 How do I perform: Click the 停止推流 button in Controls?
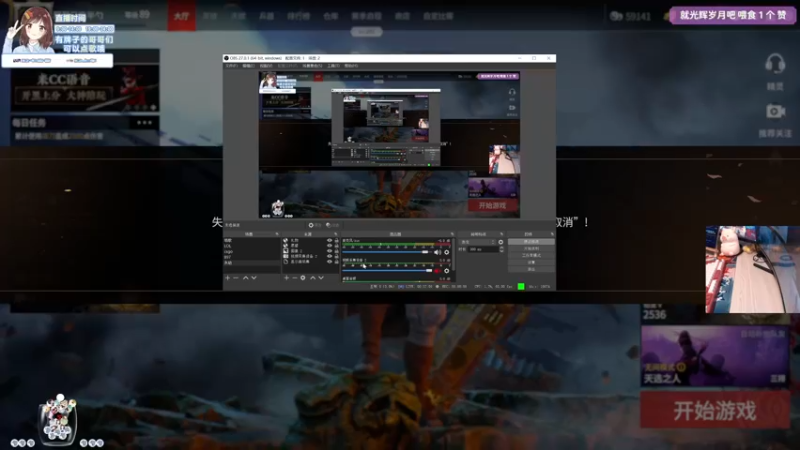point(532,241)
